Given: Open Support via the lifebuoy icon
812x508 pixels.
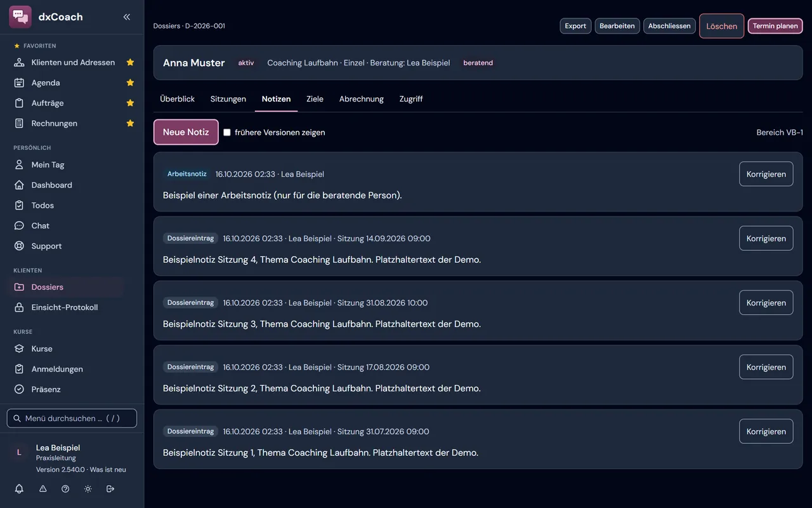Looking at the screenshot, I should point(19,246).
